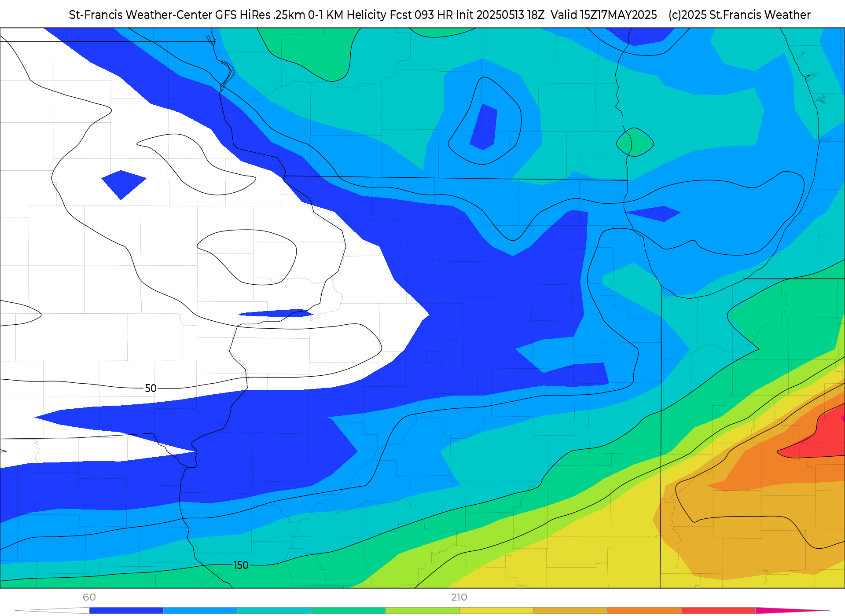The image size is (845, 616).
Task: Click 'Fcst 093 HR' in the title
Action: point(422,15)
